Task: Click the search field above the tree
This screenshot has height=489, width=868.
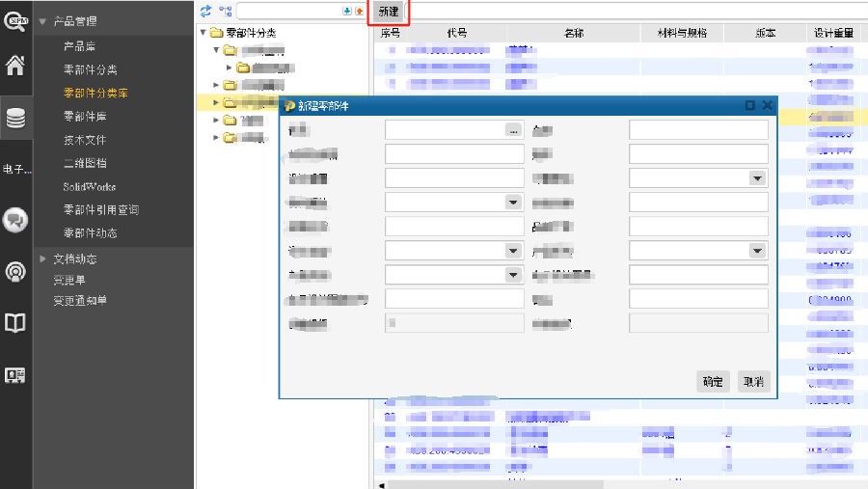Action: (x=287, y=11)
